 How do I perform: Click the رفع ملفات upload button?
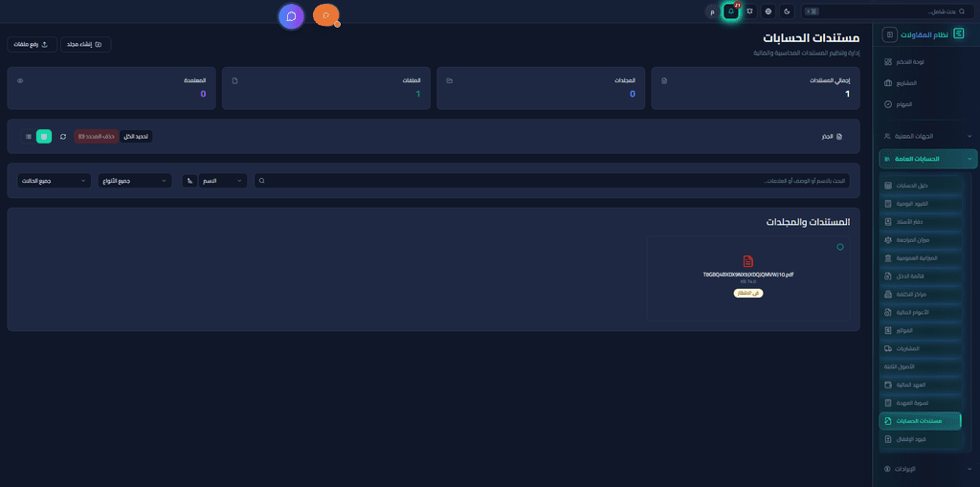coord(32,44)
